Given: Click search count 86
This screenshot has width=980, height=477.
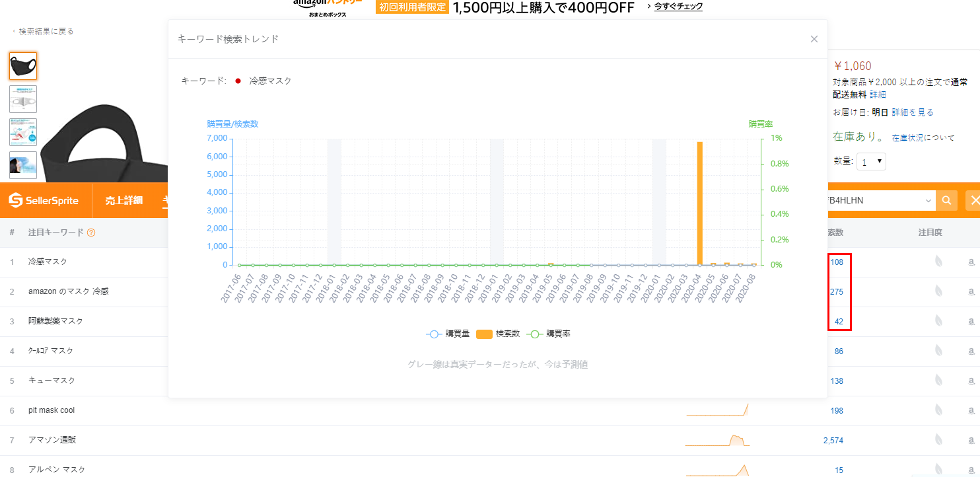Looking at the screenshot, I should coord(839,351).
